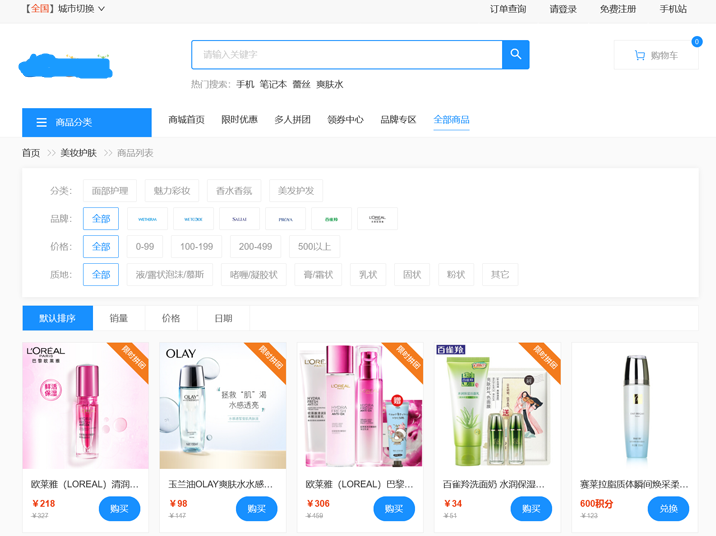Click the 首页 breadcrumb
The image size is (716, 536).
pos(31,153)
